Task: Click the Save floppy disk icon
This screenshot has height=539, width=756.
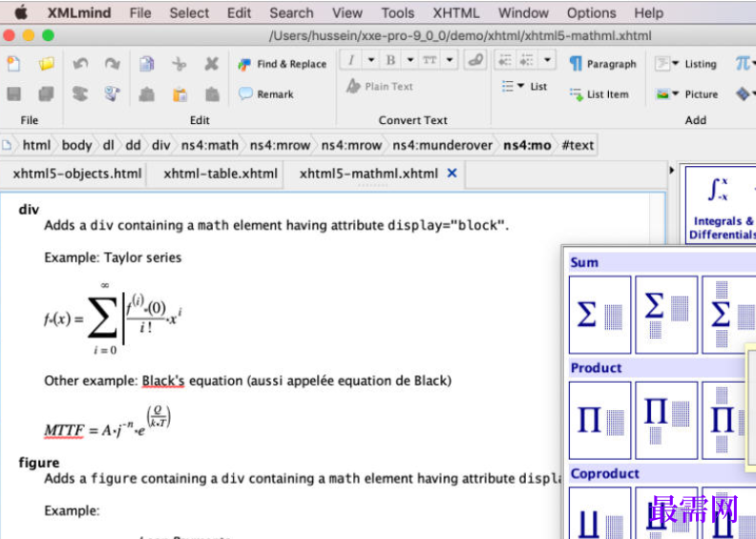Action: [x=14, y=93]
